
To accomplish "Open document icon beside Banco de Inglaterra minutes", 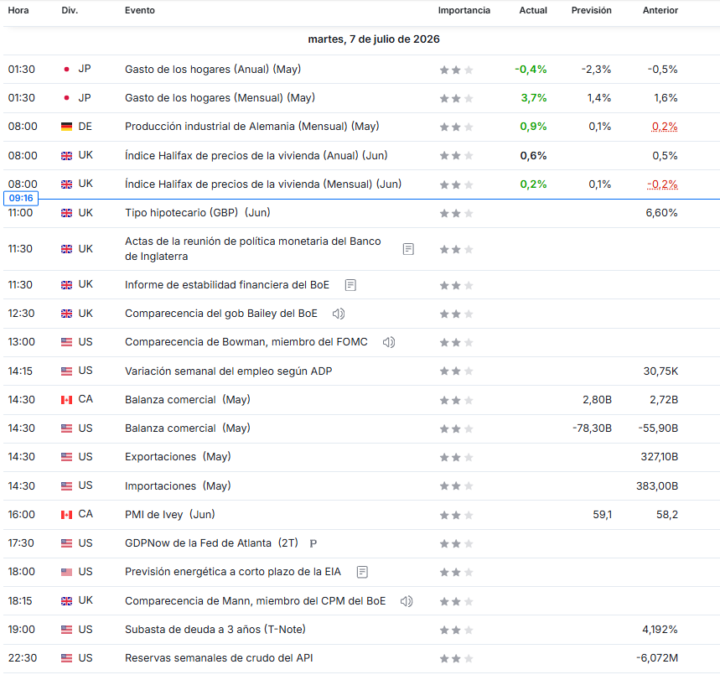I will coord(408,249).
